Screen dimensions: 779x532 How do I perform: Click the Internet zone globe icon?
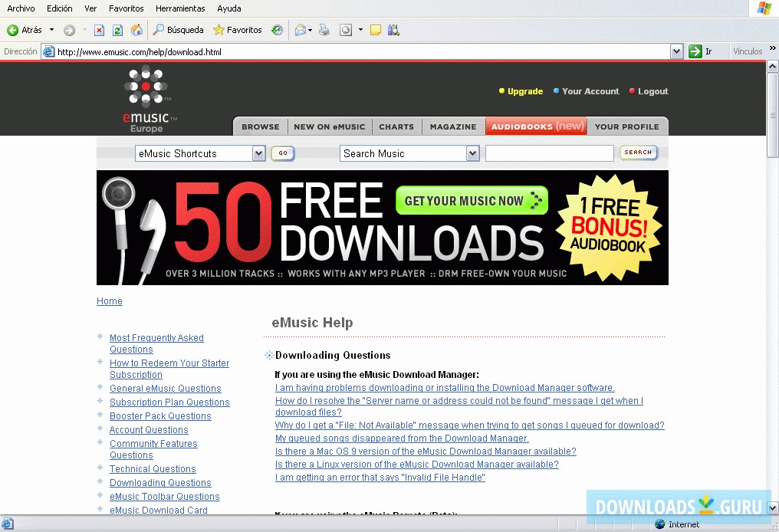coord(659,524)
